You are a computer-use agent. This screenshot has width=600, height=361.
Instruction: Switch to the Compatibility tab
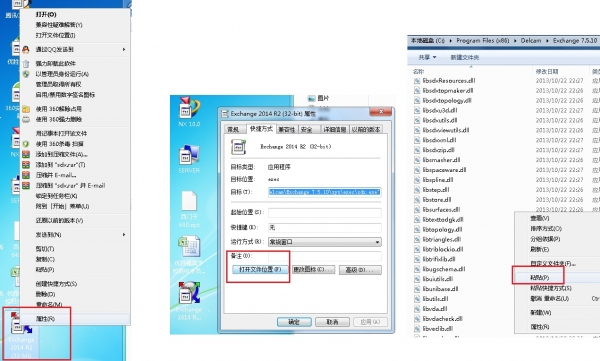287,129
